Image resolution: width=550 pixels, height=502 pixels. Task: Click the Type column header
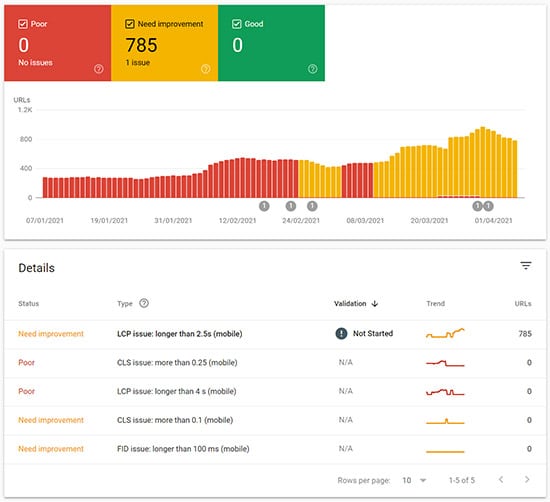(125, 304)
